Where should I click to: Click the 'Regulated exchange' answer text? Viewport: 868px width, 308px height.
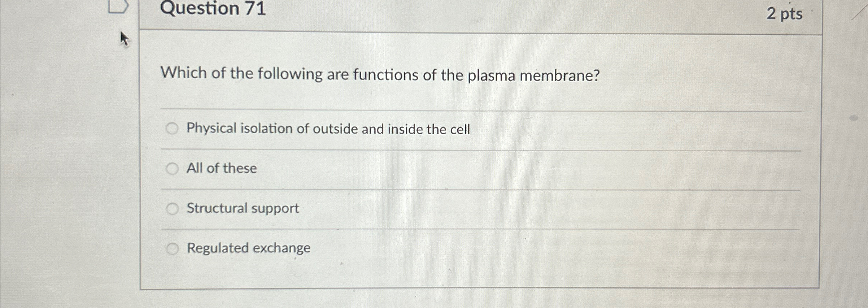coord(248,248)
